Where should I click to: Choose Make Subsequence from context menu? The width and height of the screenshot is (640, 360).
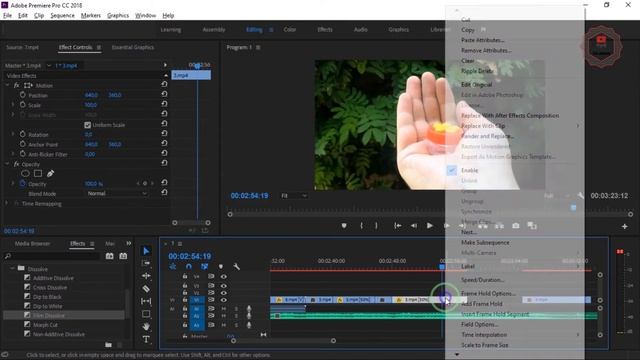pos(485,242)
